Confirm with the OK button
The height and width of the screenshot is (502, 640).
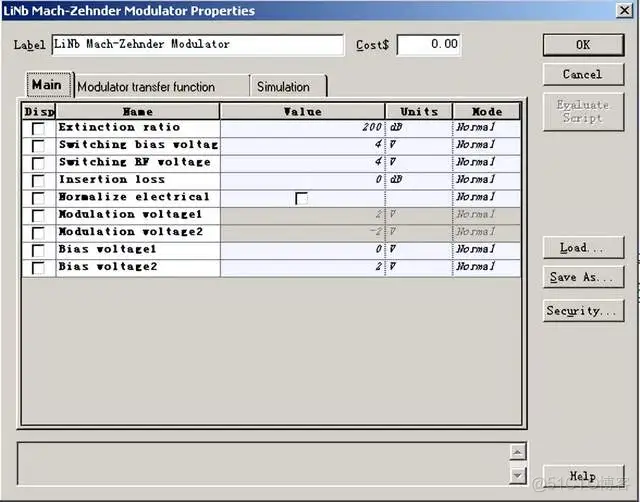click(x=583, y=45)
